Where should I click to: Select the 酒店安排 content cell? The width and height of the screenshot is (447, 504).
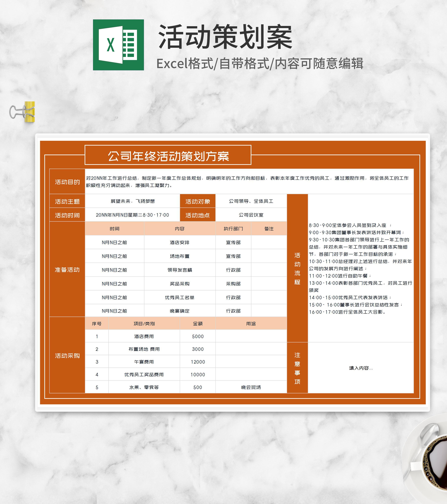(180, 243)
